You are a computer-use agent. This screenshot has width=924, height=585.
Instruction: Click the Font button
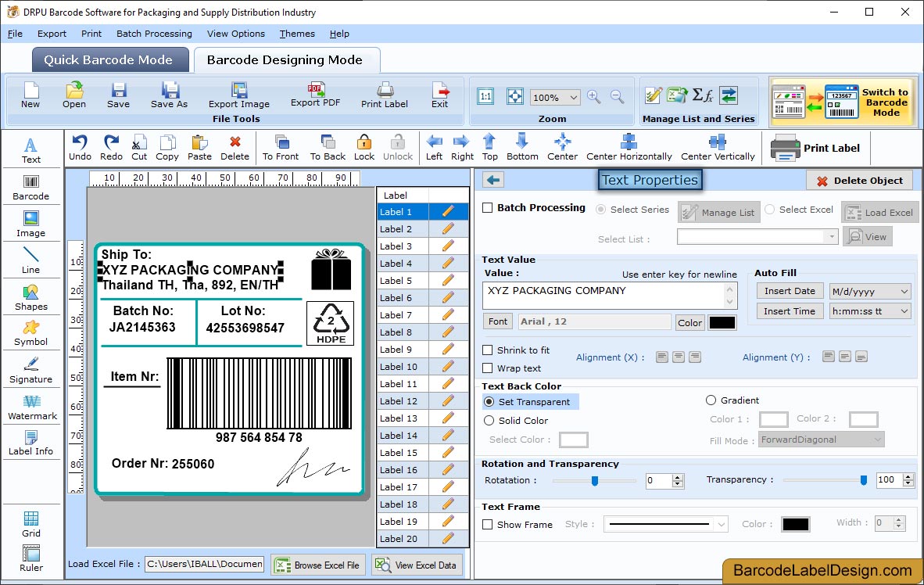point(498,321)
